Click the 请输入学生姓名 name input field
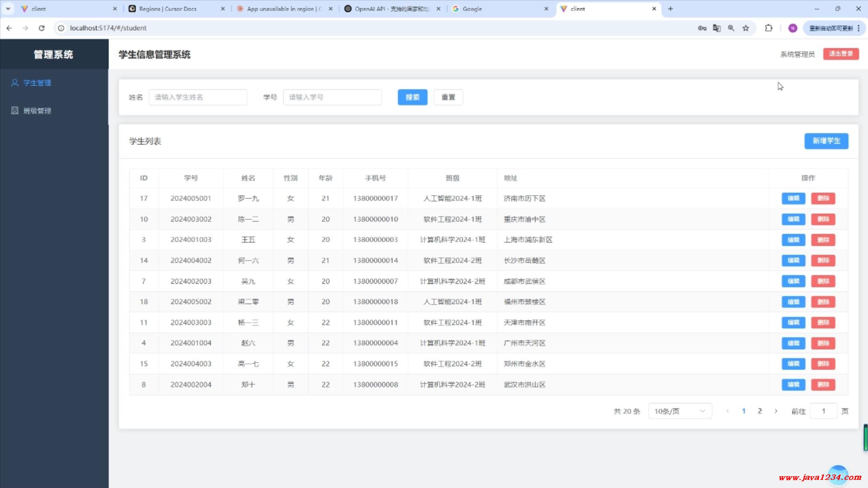 (x=198, y=97)
